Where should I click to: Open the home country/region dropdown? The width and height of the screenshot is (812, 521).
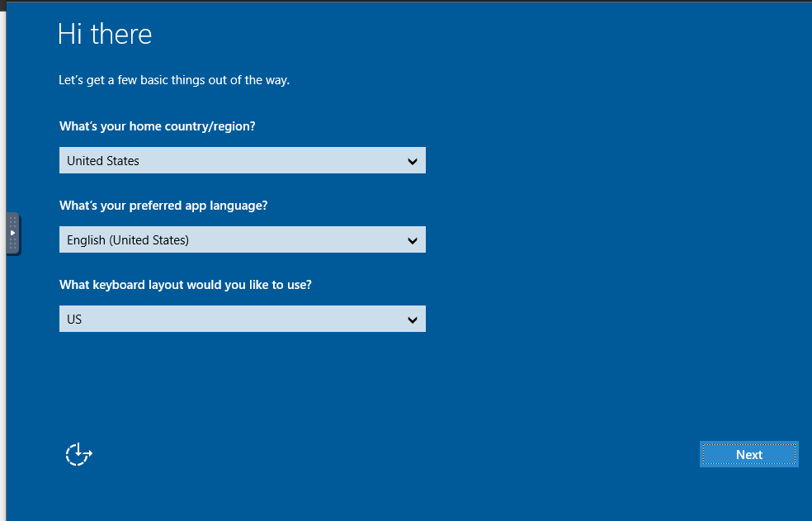coord(243,160)
